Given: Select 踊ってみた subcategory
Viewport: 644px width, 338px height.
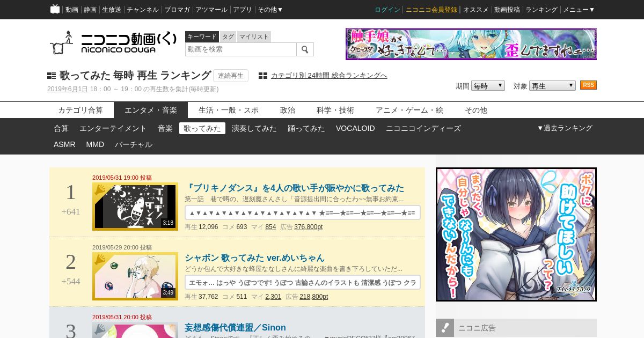Looking at the screenshot, I should [306, 128].
